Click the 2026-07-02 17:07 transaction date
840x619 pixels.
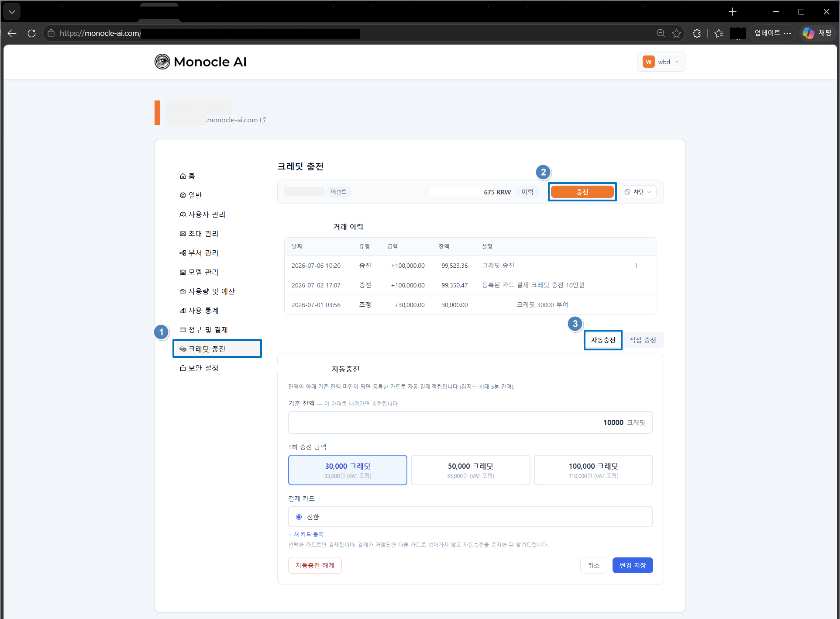click(316, 285)
